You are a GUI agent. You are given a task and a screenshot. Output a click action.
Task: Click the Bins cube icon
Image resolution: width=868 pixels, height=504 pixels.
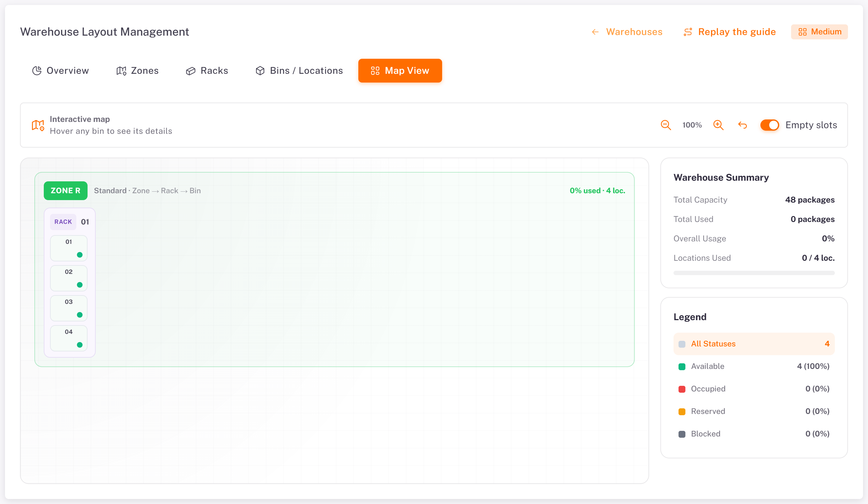pyautogui.click(x=260, y=71)
